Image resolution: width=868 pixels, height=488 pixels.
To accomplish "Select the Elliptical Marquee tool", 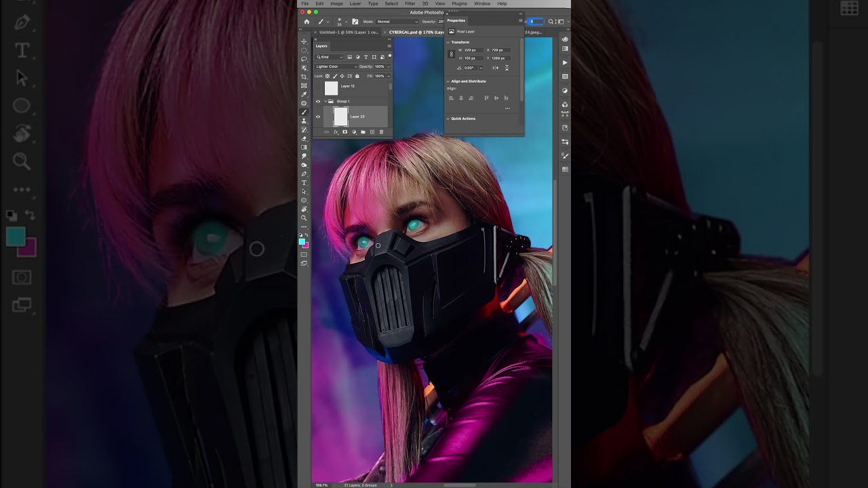I will coord(304,50).
